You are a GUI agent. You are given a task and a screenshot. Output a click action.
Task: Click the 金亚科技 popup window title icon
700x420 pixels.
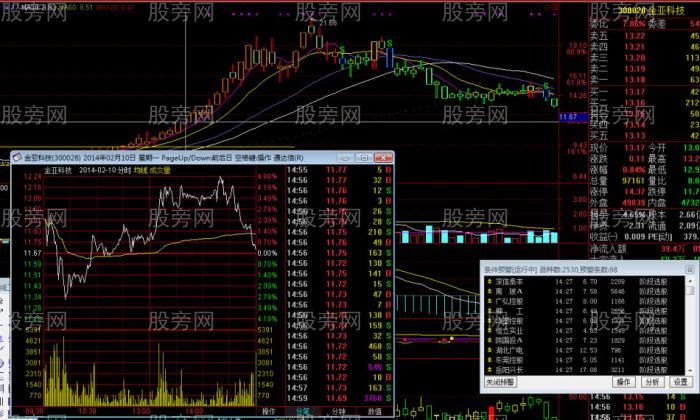point(17,158)
